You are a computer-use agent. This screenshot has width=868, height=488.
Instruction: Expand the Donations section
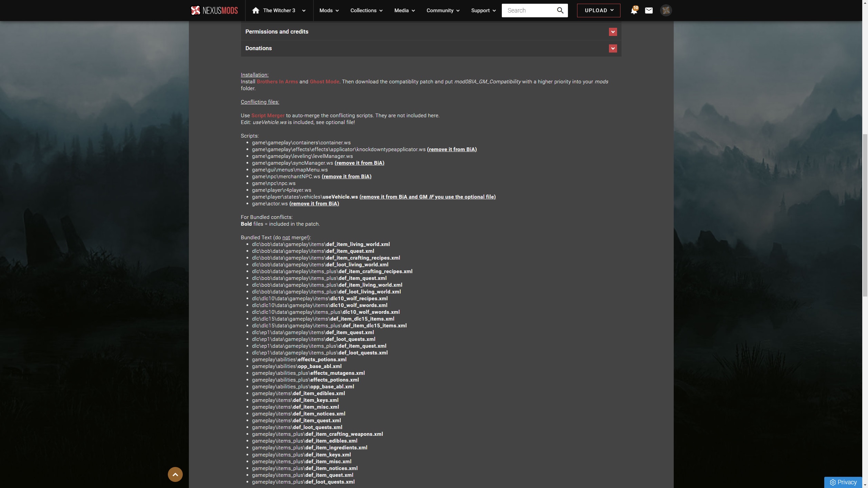pyautogui.click(x=613, y=48)
